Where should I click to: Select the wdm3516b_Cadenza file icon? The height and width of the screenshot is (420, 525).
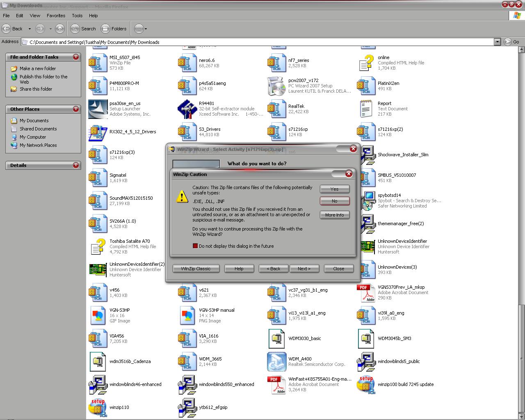(98, 361)
